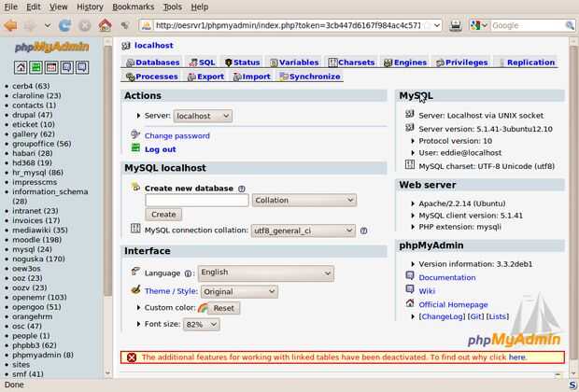Image resolution: width=579 pixels, height=392 pixels.
Task: Open the back history dropdown arrow
Action: [48, 25]
